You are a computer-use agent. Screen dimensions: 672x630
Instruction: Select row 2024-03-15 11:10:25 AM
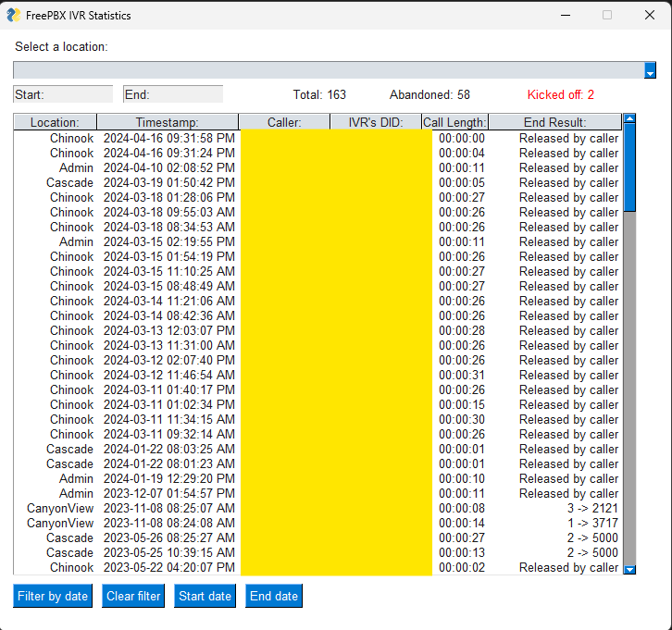(317, 272)
